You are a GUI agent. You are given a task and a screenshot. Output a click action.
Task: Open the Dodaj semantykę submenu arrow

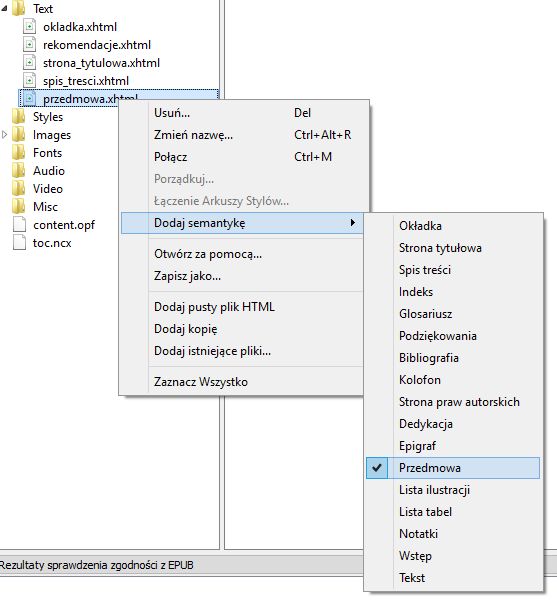point(352,223)
